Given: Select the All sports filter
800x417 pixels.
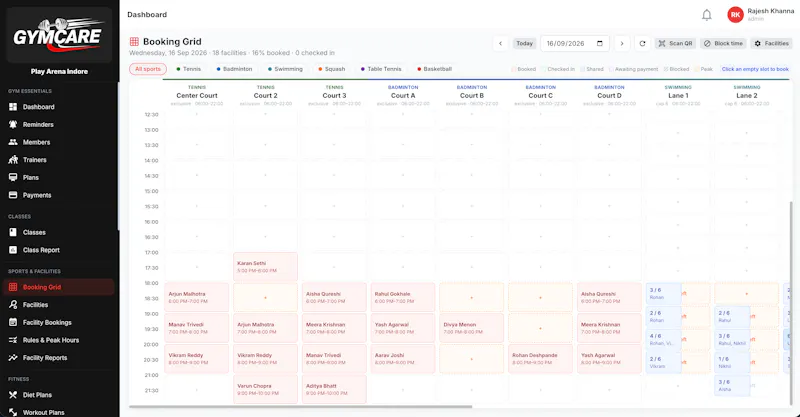Looking at the screenshot, I should [x=148, y=69].
